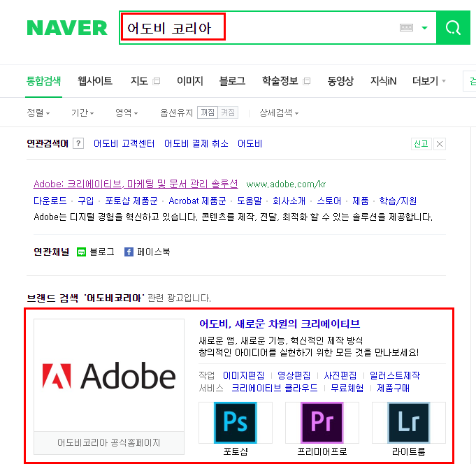The image size is (476, 464).
Task: Open the Acrobat 제품군 sublink
Action: 197,201
